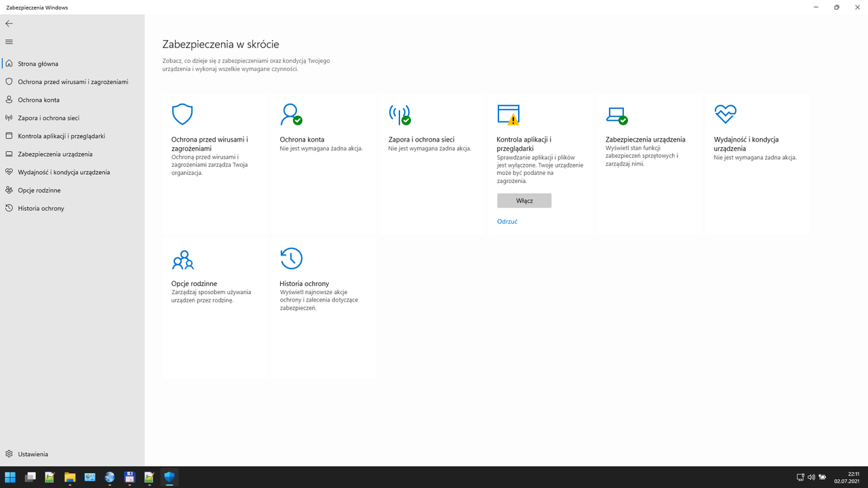Open File Explorer folder icon on taskbar
This screenshot has height=488, width=868.
70,478
